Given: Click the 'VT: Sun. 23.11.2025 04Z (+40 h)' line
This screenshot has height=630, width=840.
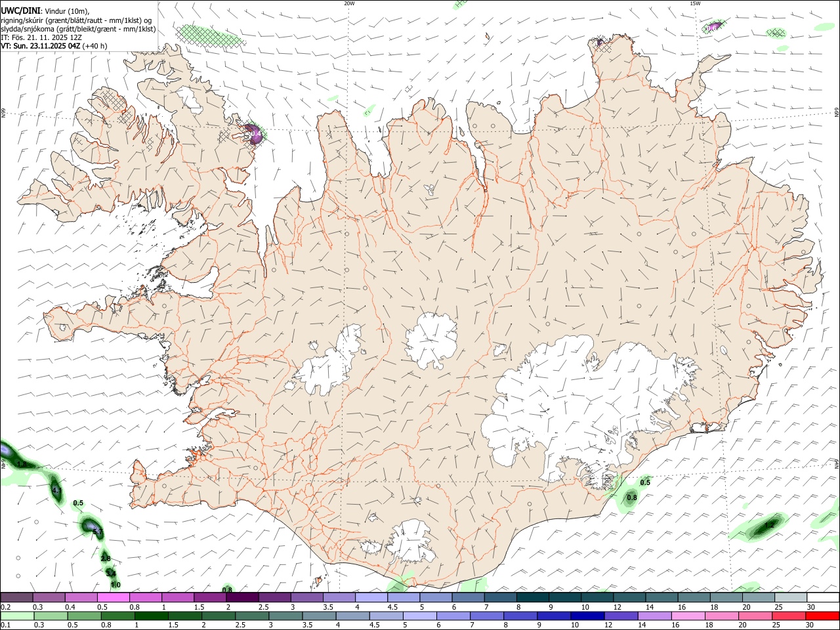Looking at the screenshot, I should coord(54,46).
